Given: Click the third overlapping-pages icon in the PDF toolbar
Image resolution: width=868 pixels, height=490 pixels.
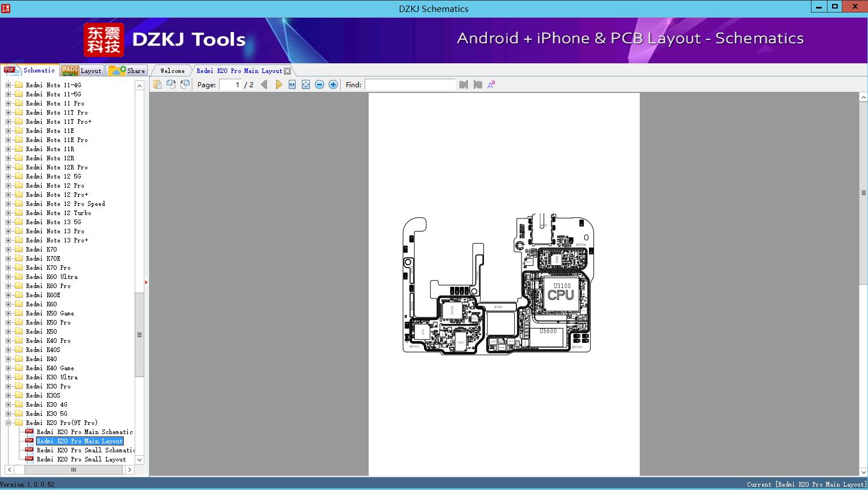Looking at the screenshot, I should (185, 84).
